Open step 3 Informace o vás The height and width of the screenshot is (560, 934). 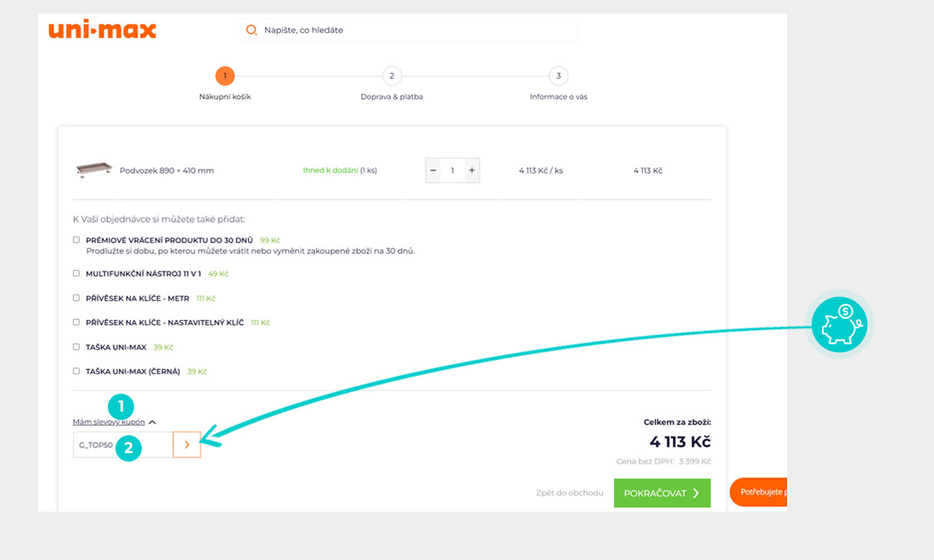(558, 76)
